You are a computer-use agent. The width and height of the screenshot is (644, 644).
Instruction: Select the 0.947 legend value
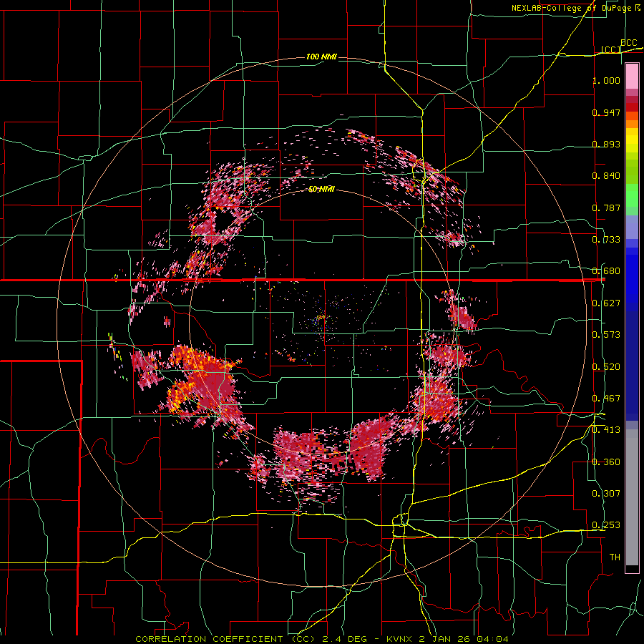[606, 112]
